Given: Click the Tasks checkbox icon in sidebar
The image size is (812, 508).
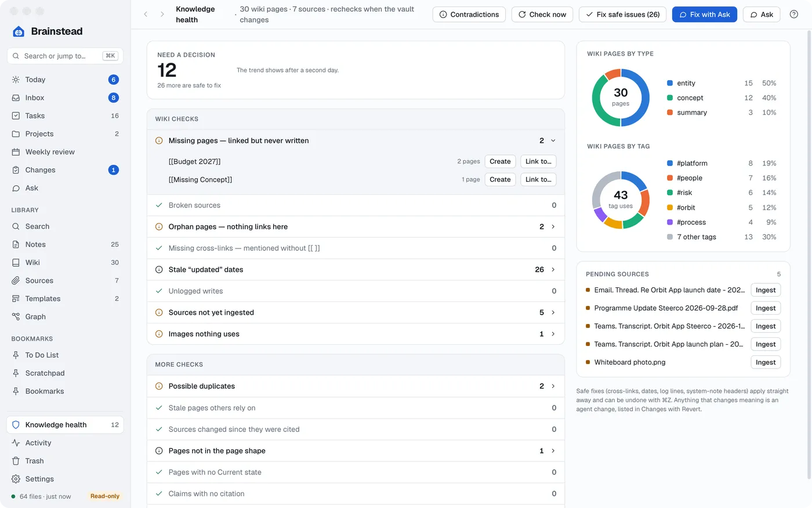Looking at the screenshot, I should click(x=16, y=116).
